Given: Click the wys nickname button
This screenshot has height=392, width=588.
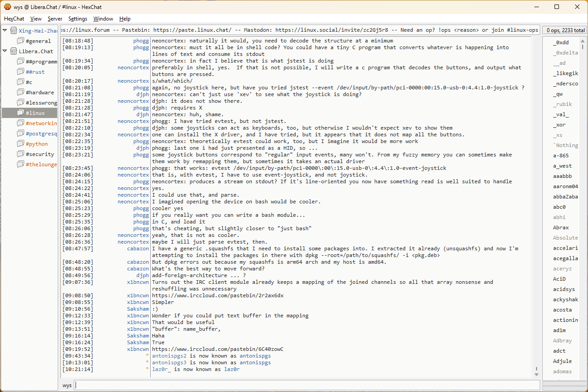Looking at the screenshot, I should [x=67, y=385].
